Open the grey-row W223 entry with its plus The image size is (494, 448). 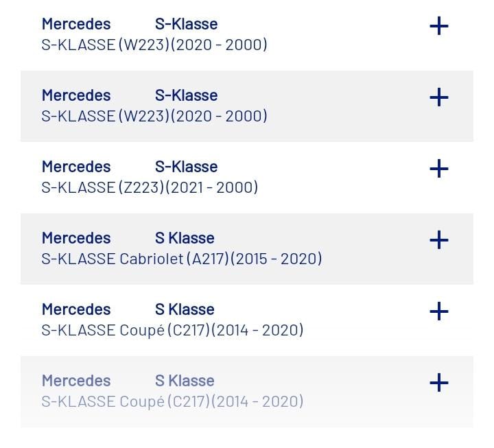[438, 97]
